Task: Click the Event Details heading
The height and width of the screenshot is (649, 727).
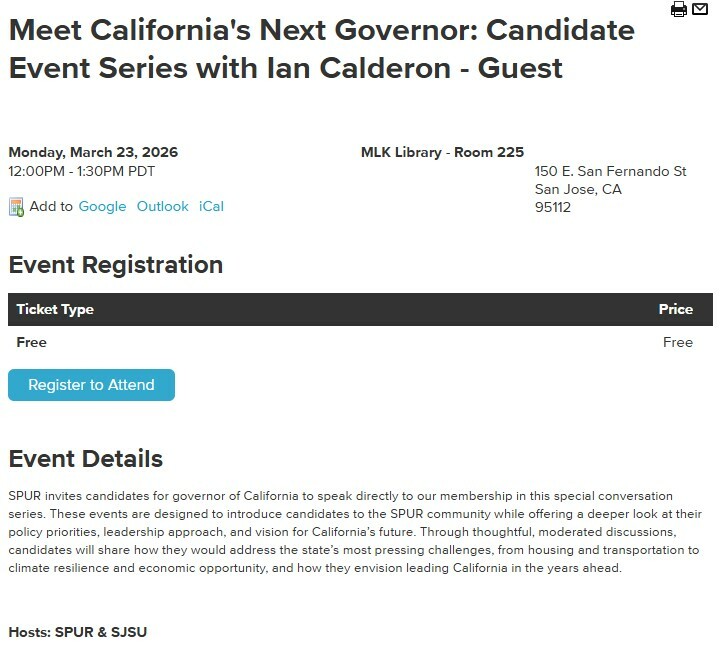Action: [x=86, y=459]
